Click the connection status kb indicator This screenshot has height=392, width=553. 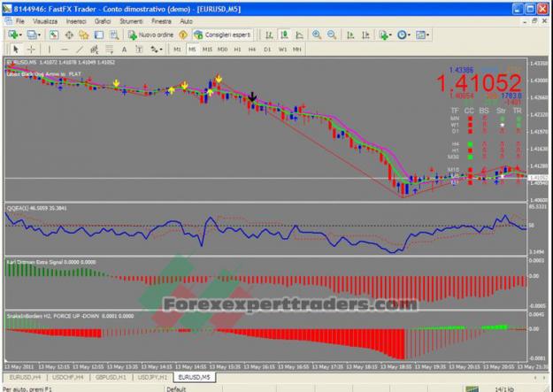coord(504,389)
